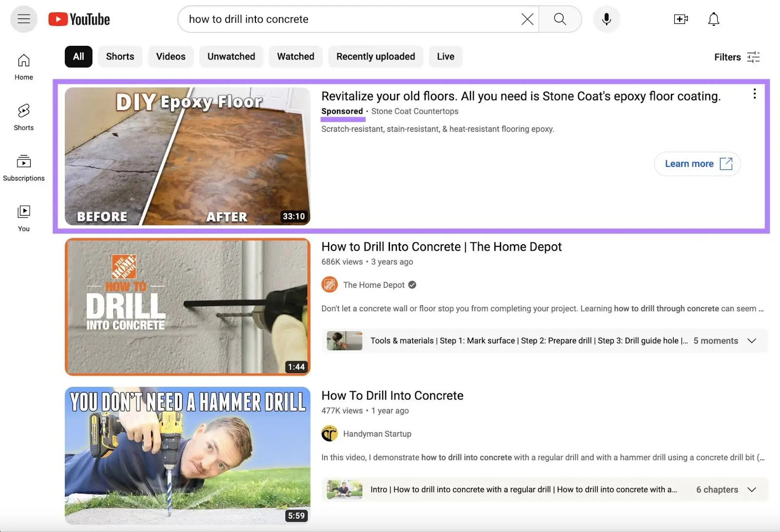Screen dimensions: 780x532
Task: Open DIY Epoxy Floor ad thumbnail
Action: pyautogui.click(x=187, y=156)
